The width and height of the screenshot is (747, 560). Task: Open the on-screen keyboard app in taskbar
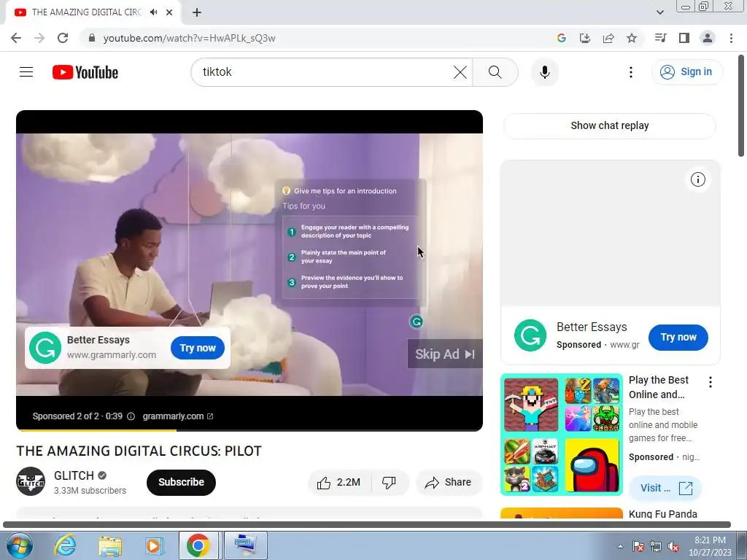(x=245, y=545)
